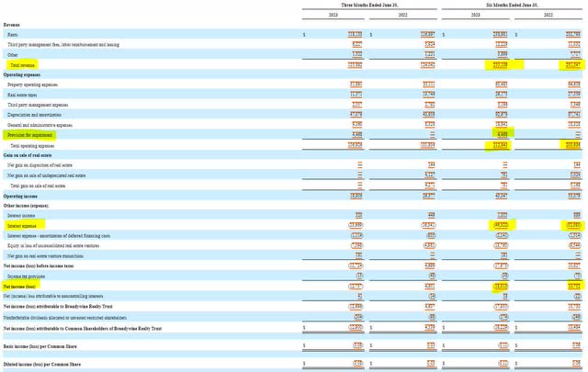The width and height of the screenshot is (588, 372).
Task: Click the "Diluted income (loss) per Common Share" label
Action: tap(42, 364)
